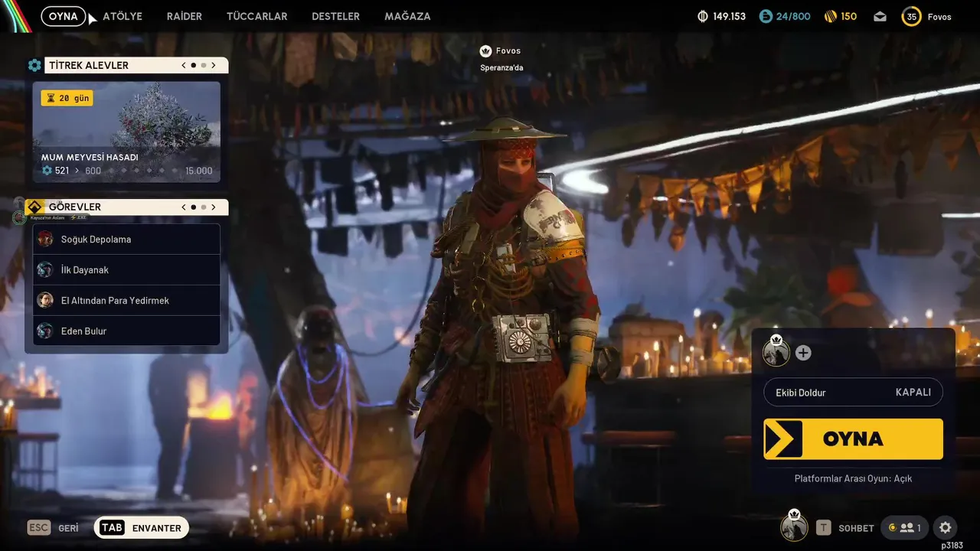Add a squad member with plus icon
The image size is (980, 551).
[x=803, y=353]
